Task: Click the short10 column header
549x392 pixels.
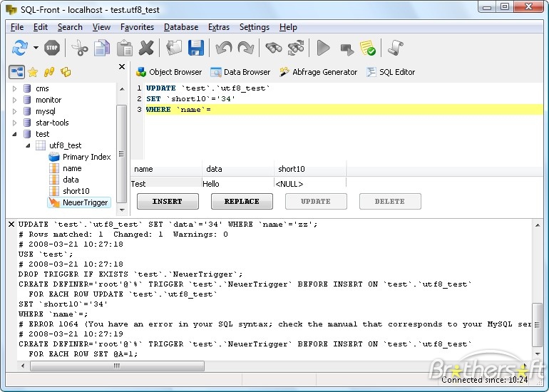Action: (310, 169)
